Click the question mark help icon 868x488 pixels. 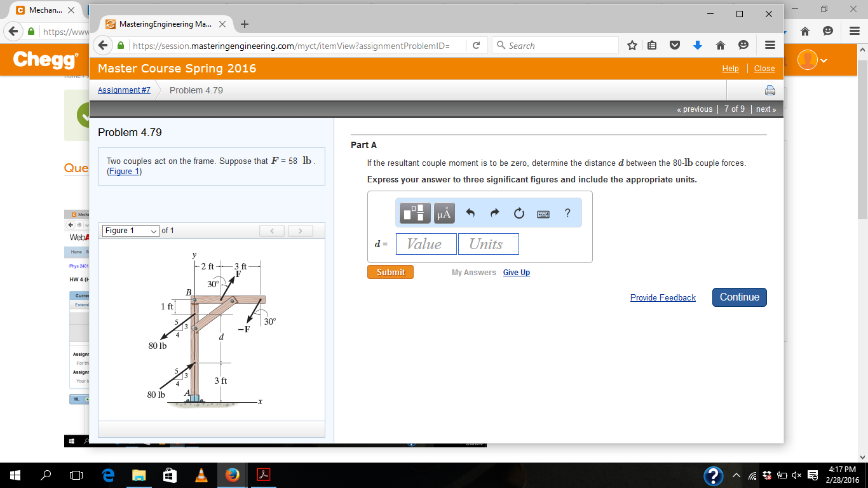click(x=567, y=213)
